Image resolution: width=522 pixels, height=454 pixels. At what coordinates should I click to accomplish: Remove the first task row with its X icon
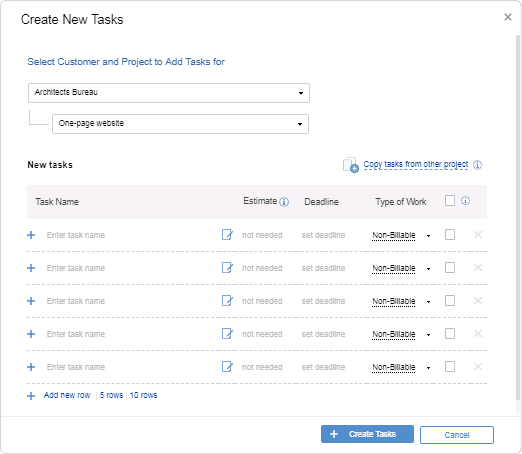478,235
